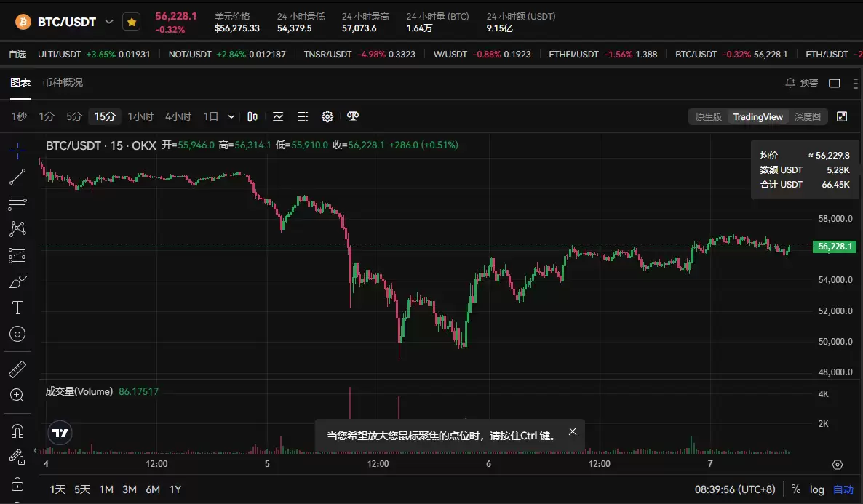The width and height of the screenshot is (863, 504).
Task: Switch to 深度图 depth chart view
Action: [x=807, y=116]
